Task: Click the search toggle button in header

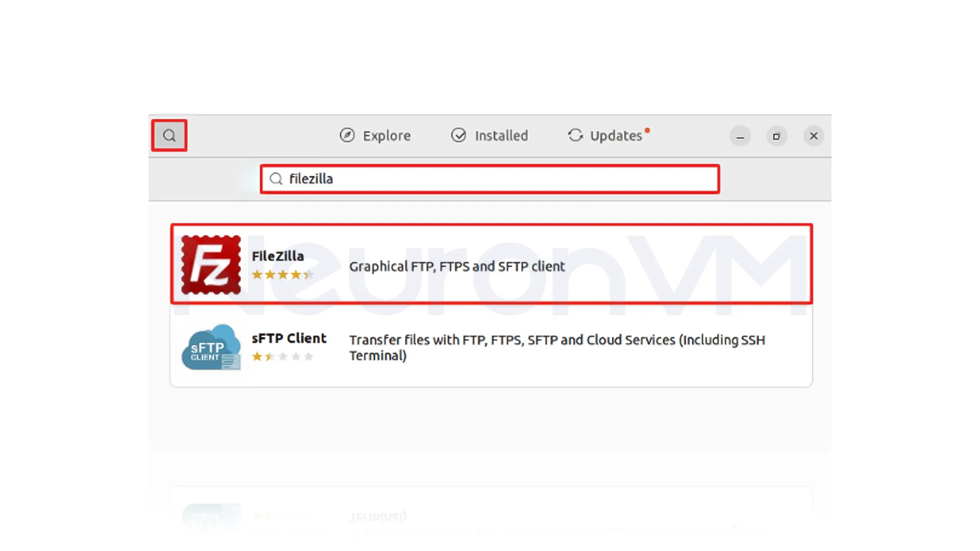Action: [x=169, y=136]
